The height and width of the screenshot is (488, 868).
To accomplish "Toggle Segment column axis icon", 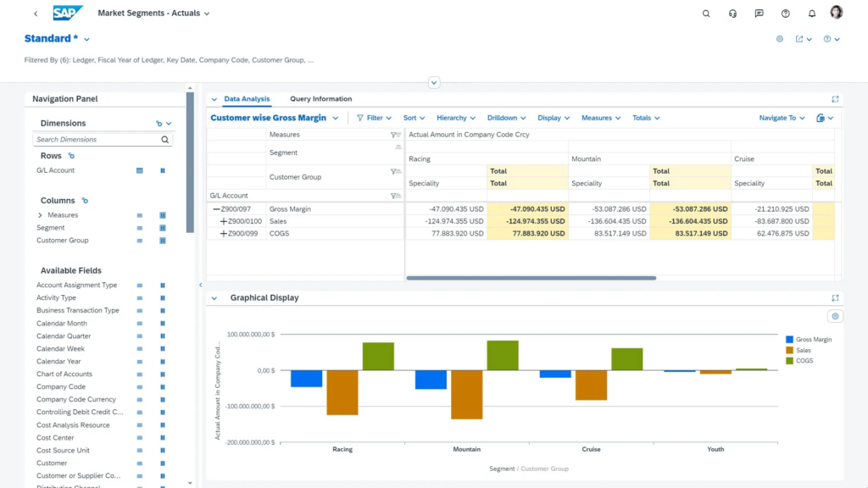I will (x=162, y=228).
